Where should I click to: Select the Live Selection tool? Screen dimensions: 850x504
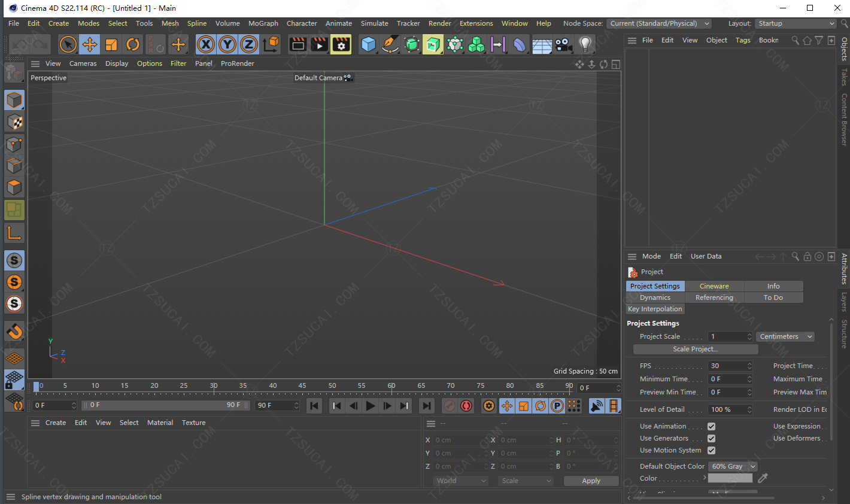tap(68, 44)
